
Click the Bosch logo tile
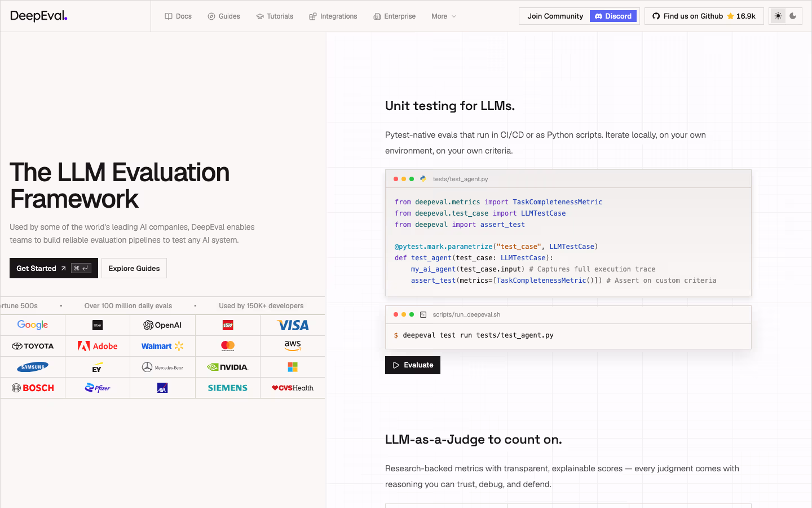coord(33,388)
